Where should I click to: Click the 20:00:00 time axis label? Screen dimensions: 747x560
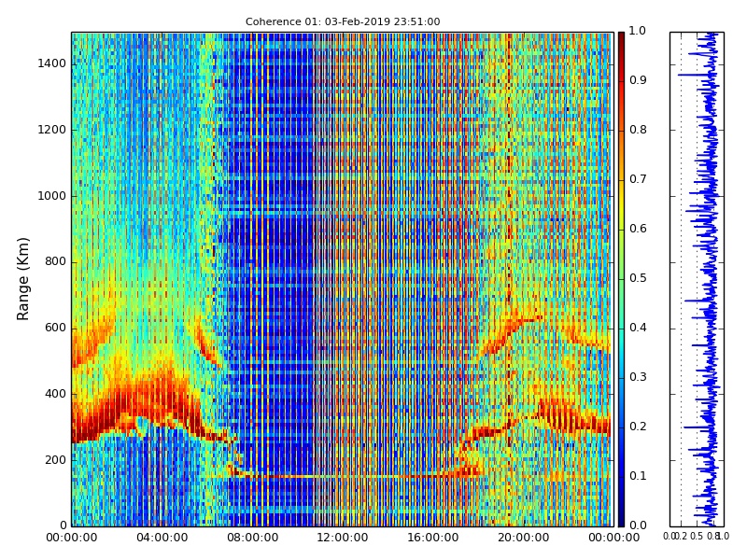[523, 538]
